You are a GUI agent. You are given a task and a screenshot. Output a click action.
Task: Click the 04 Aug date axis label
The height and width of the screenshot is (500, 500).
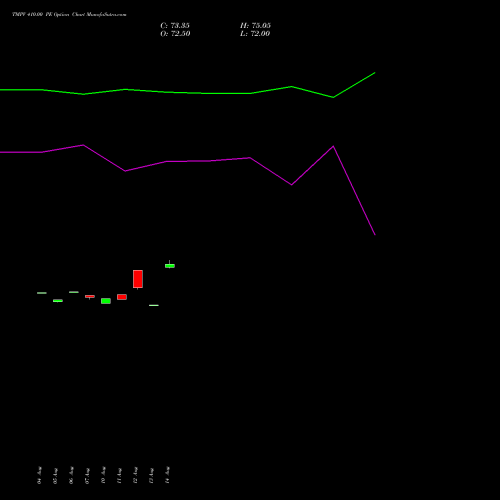39,475
